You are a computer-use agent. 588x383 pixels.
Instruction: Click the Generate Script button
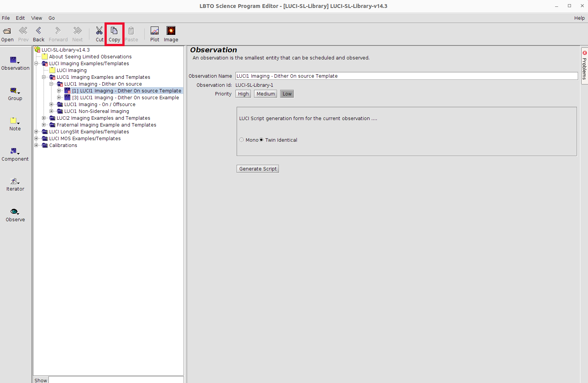[x=258, y=169]
